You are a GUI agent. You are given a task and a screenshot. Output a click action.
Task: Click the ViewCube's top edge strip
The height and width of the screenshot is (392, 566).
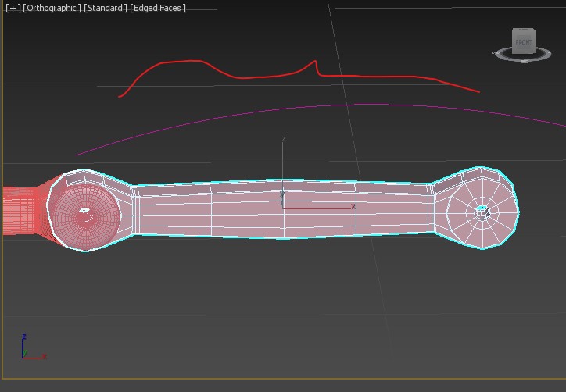(523, 30)
